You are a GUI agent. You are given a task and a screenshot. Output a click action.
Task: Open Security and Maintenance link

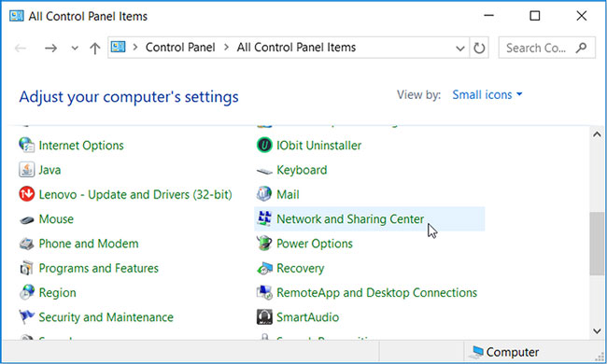coord(106,317)
